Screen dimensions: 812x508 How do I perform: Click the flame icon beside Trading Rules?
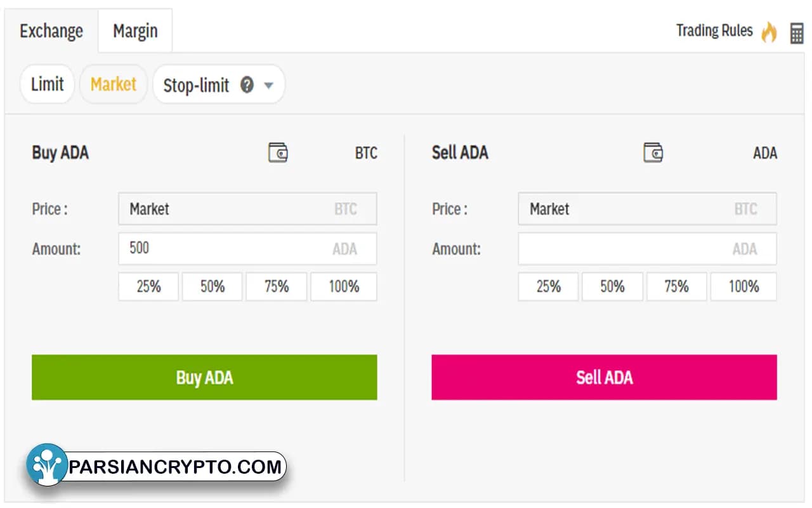[769, 31]
